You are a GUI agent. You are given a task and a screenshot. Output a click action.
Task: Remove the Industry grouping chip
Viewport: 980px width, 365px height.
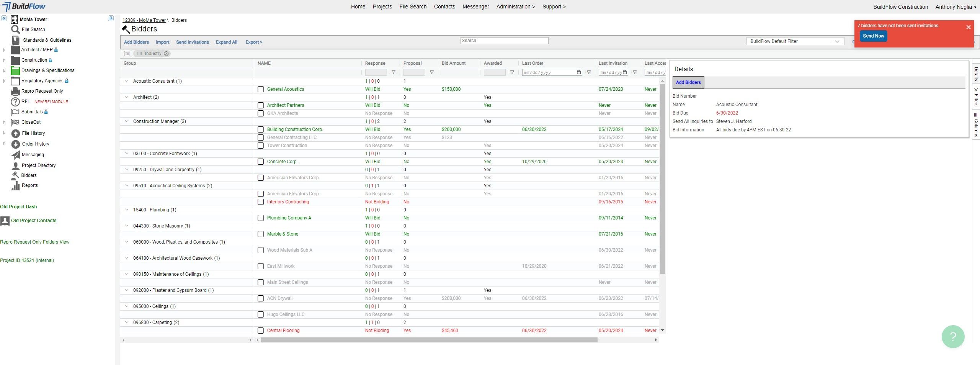(166, 54)
